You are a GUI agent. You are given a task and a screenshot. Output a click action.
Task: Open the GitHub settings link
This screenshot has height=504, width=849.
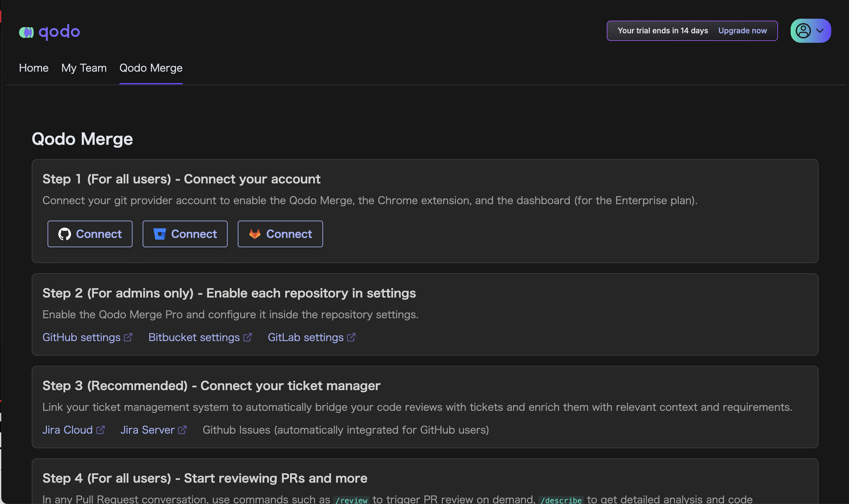click(x=81, y=337)
